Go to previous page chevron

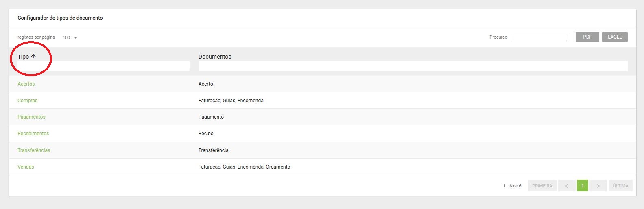point(567,186)
